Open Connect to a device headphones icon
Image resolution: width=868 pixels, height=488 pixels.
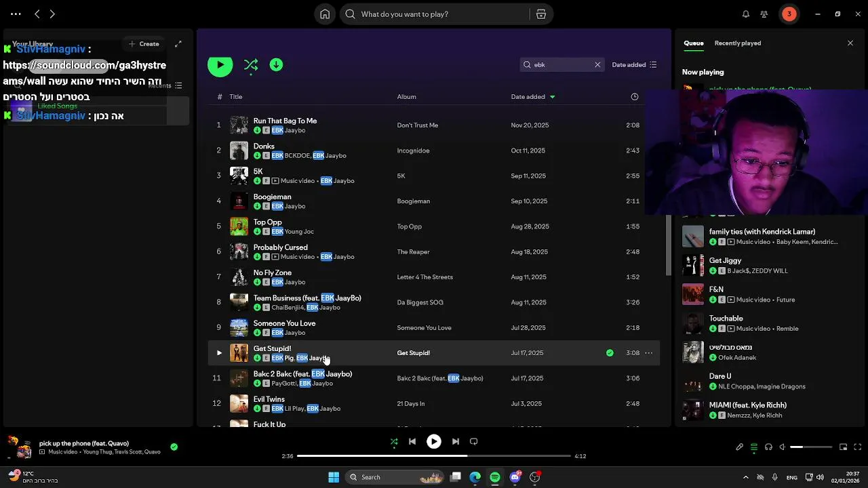pos(768,447)
